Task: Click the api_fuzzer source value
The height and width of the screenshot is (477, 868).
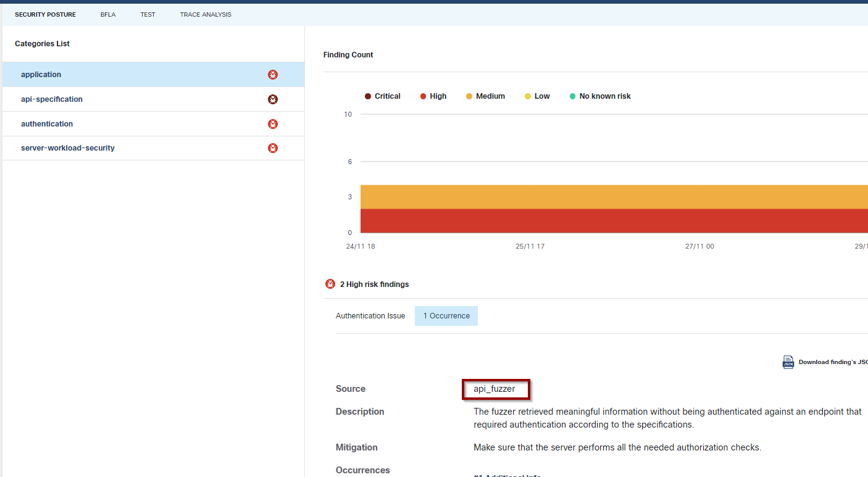Action: tap(495, 389)
